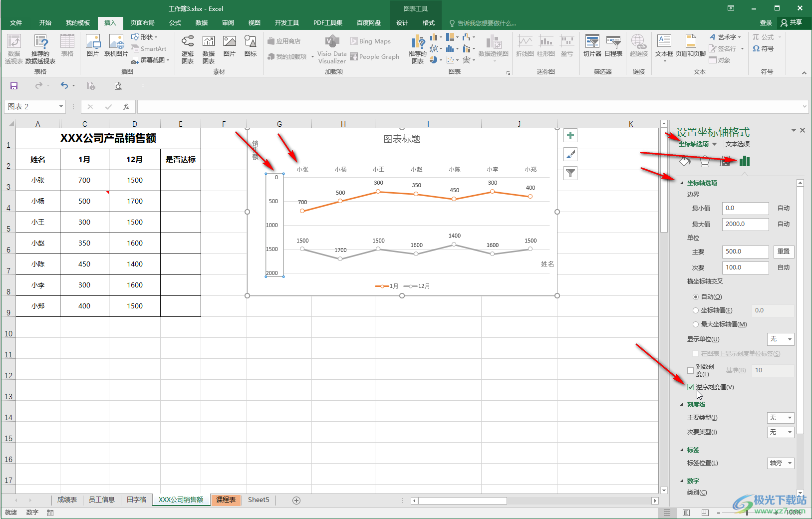The image size is (812, 519).
Task: Click the zoom slider handle in status bar
Action: (x=747, y=513)
